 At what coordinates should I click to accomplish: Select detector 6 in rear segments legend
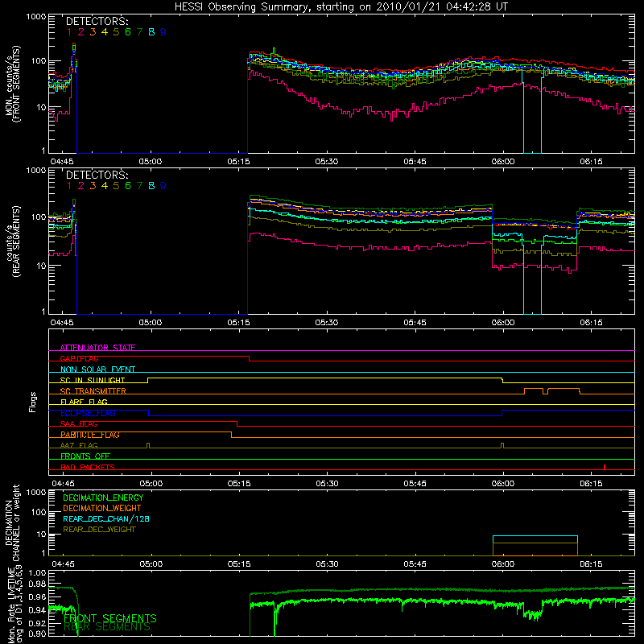(x=128, y=186)
